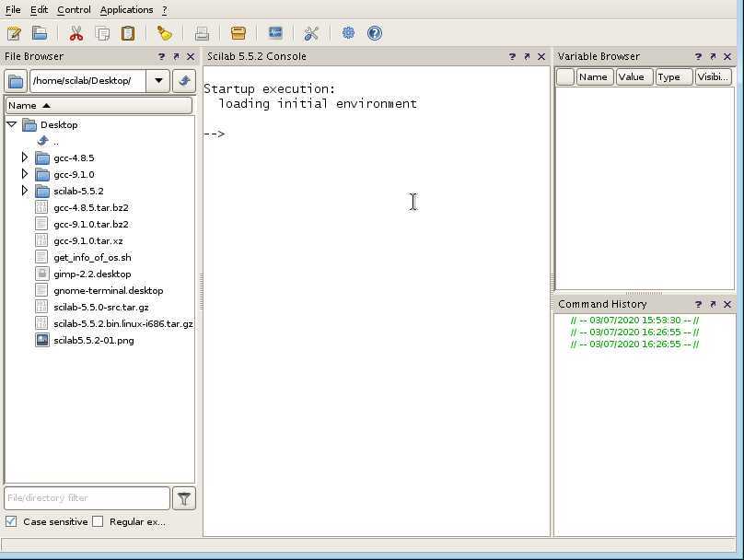Click the Visibi... column header
744x560 pixels.
coord(714,76)
